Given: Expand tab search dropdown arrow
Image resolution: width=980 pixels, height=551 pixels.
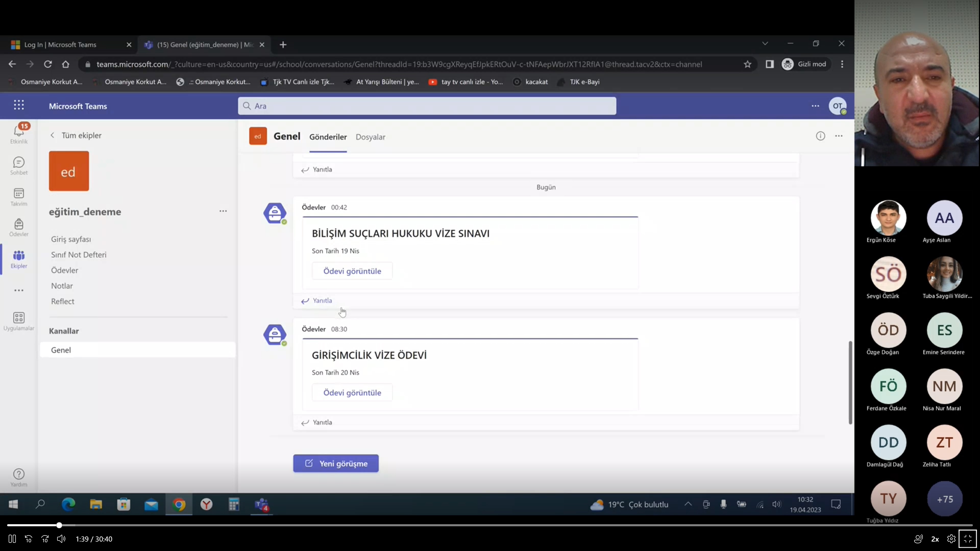Looking at the screenshot, I should 765,43.
